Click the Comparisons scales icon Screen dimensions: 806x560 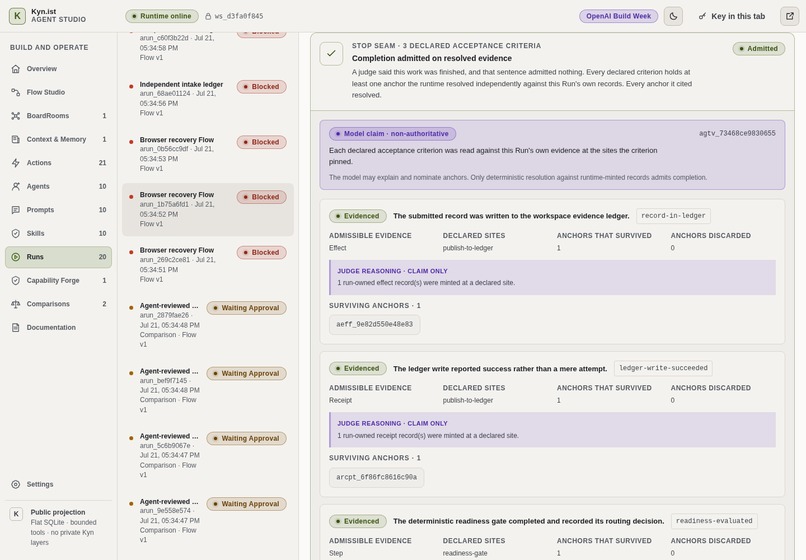pyautogui.click(x=16, y=304)
